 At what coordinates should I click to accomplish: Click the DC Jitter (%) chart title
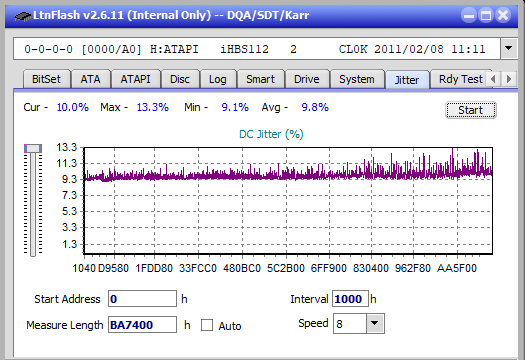pos(271,134)
